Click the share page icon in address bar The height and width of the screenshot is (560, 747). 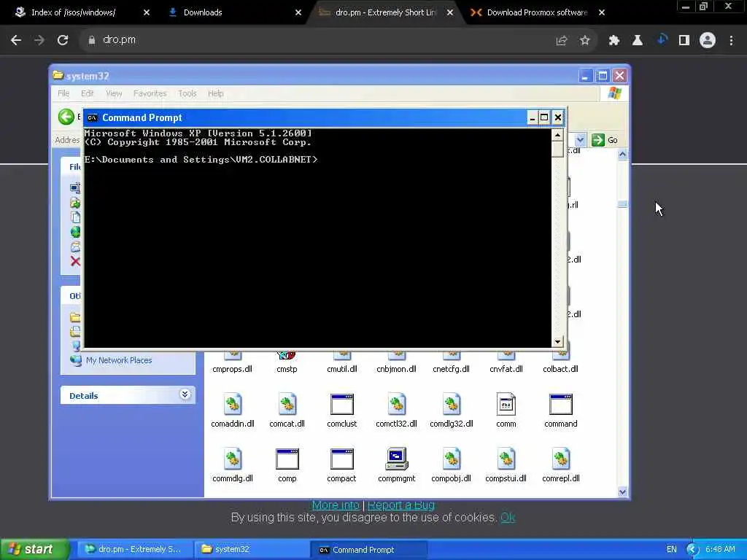tap(561, 40)
